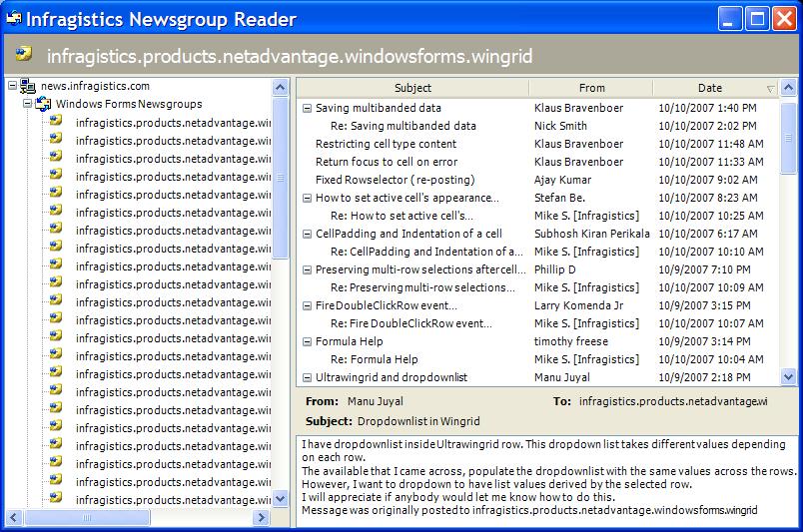803x532 pixels.
Task: Select the Formula Help message
Action: pyautogui.click(x=349, y=342)
